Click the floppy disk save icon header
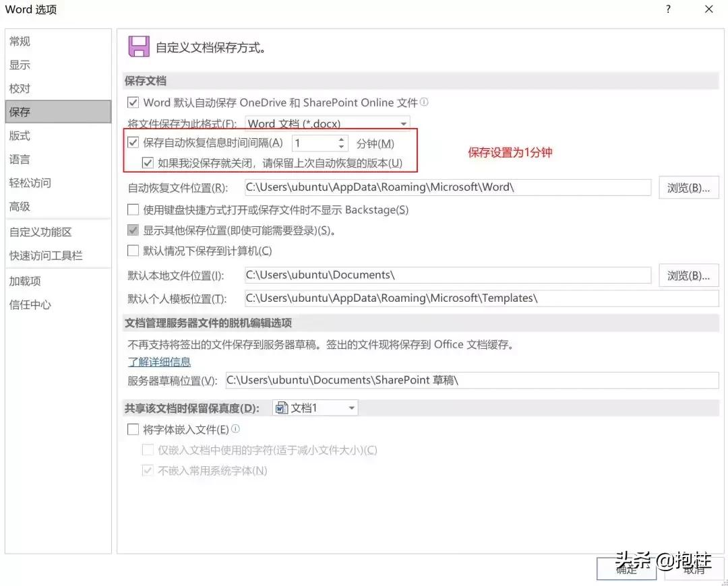Viewport: 728px width, 586px height. click(x=138, y=46)
